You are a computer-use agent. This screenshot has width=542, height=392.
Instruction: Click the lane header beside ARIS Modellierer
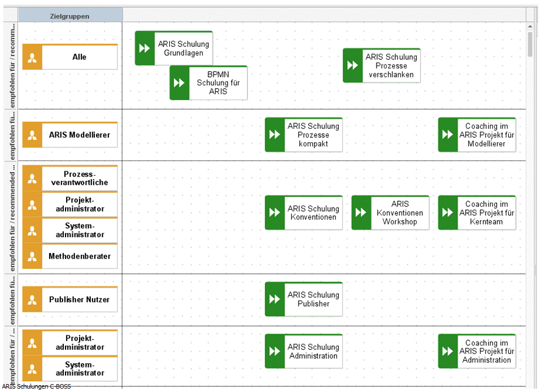pyautogui.click(x=11, y=135)
